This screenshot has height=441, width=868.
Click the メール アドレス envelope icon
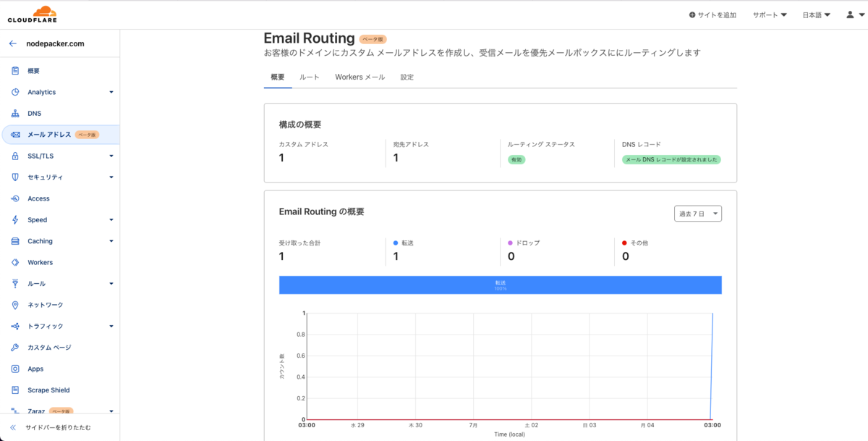[15, 135]
